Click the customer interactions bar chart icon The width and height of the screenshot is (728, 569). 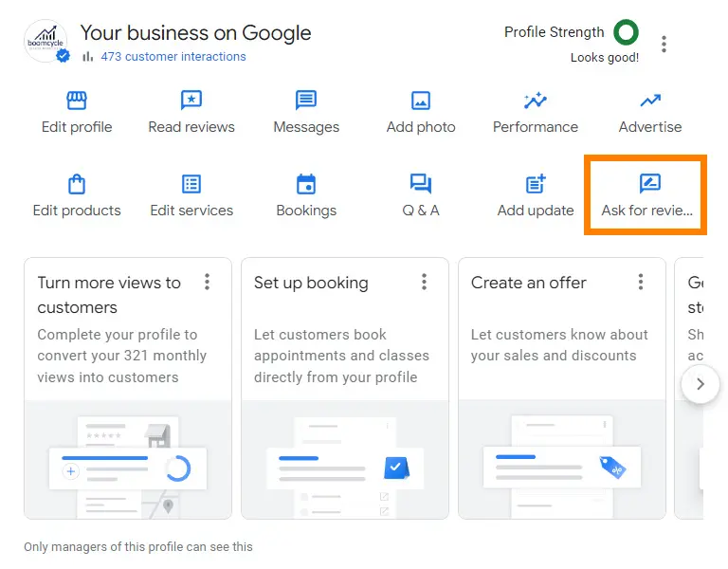point(88,57)
